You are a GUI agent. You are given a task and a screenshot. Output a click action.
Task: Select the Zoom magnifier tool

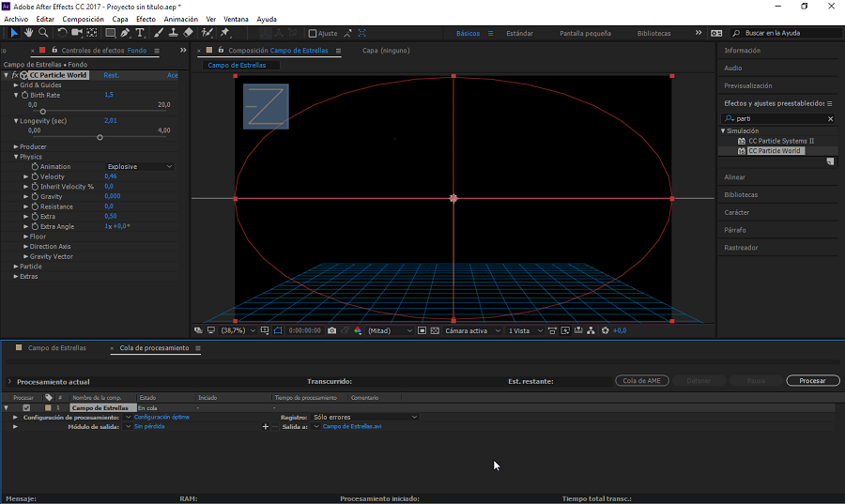pyautogui.click(x=43, y=33)
